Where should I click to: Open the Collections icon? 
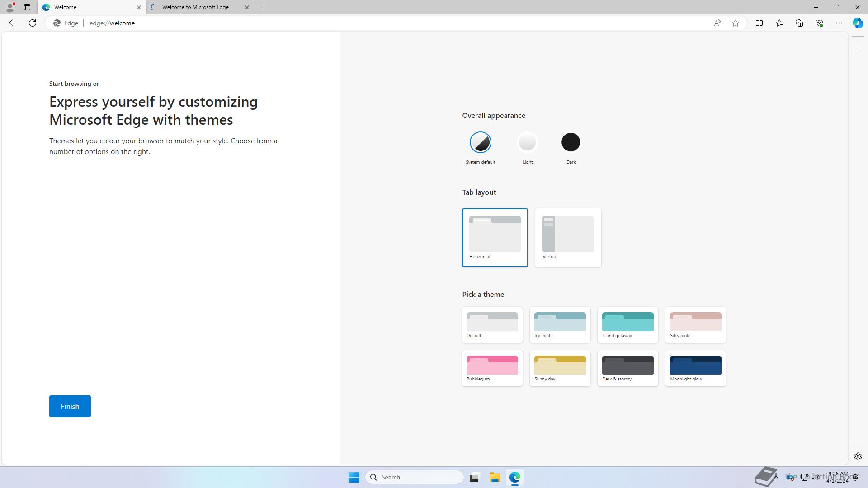click(x=799, y=23)
